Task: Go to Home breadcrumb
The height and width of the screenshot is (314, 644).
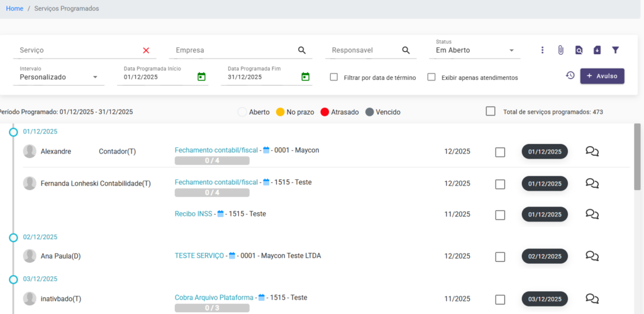Action: (14, 9)
